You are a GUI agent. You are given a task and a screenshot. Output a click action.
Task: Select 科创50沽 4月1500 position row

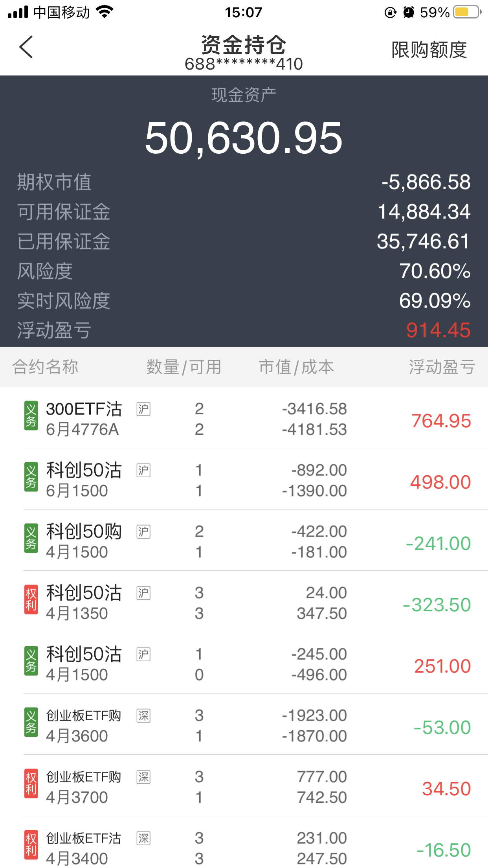pos(255,664)
